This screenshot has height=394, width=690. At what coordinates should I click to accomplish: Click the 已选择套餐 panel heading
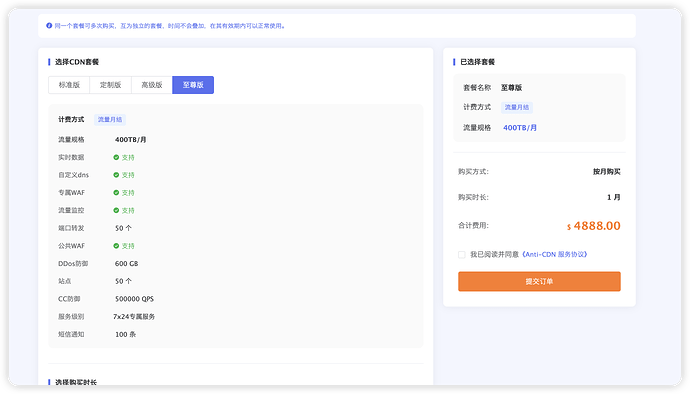coord(477,62)
